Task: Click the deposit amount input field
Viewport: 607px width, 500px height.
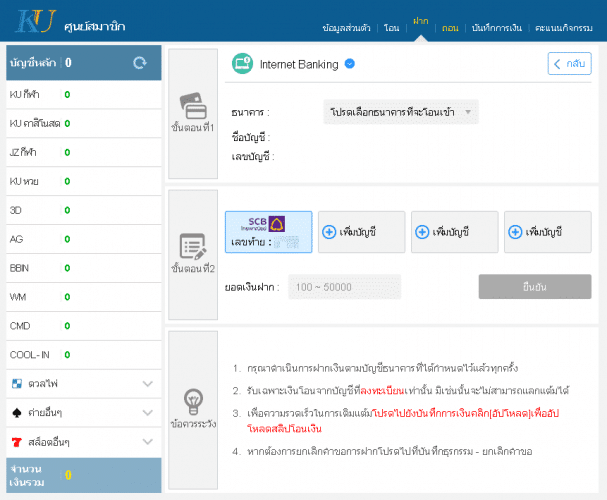Action: point(344,287)
